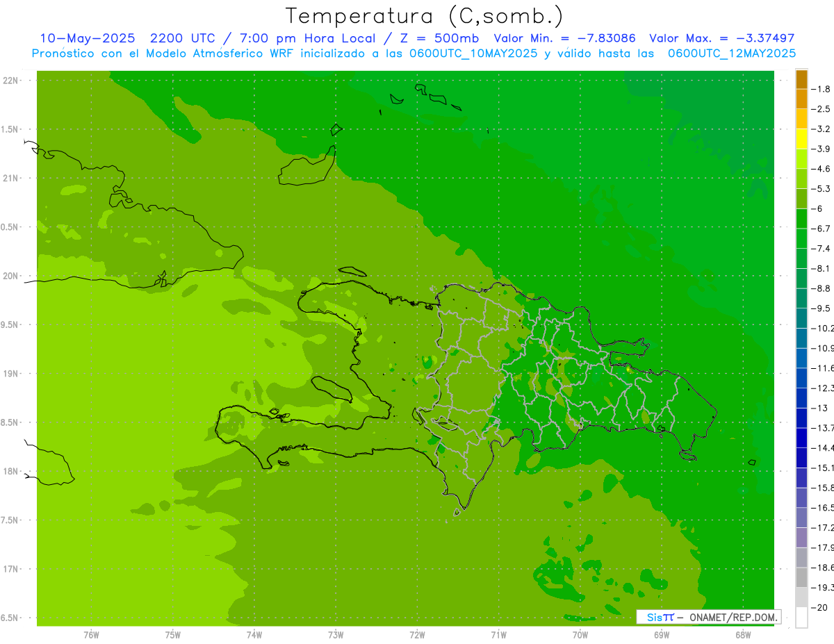Click the '69W' longitude axis label
The height and width of the screenshot is (644, 834).
coord(662,634)
